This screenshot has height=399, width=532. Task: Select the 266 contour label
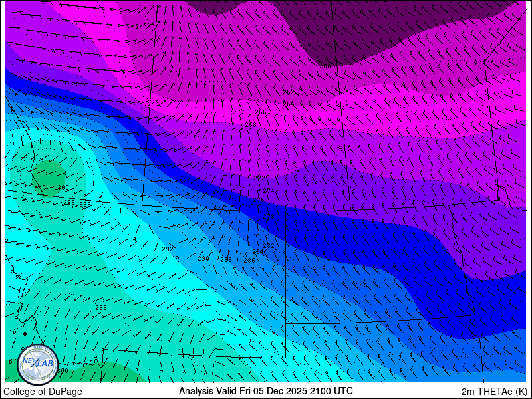coord(261,112)
